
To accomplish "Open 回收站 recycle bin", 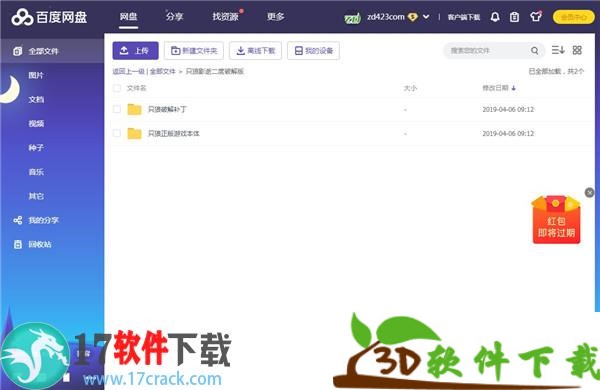I will pyautogui.click(x=33, y=244).
